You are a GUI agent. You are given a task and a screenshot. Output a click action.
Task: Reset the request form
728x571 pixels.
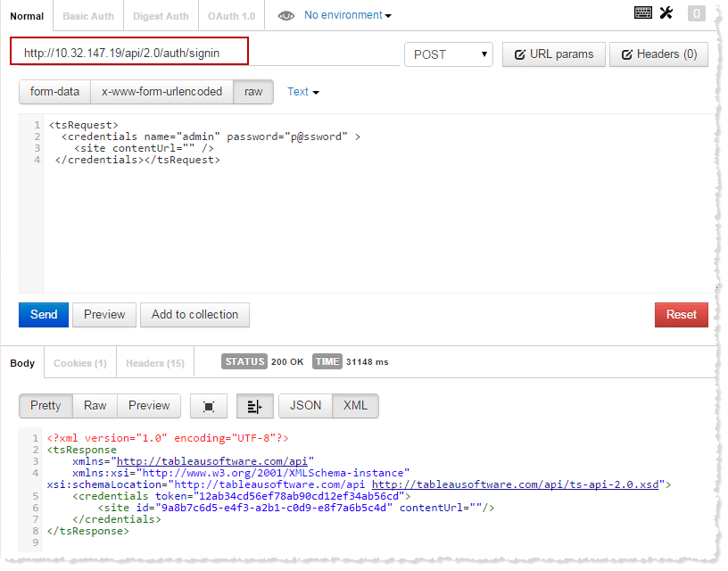[681, 315]
